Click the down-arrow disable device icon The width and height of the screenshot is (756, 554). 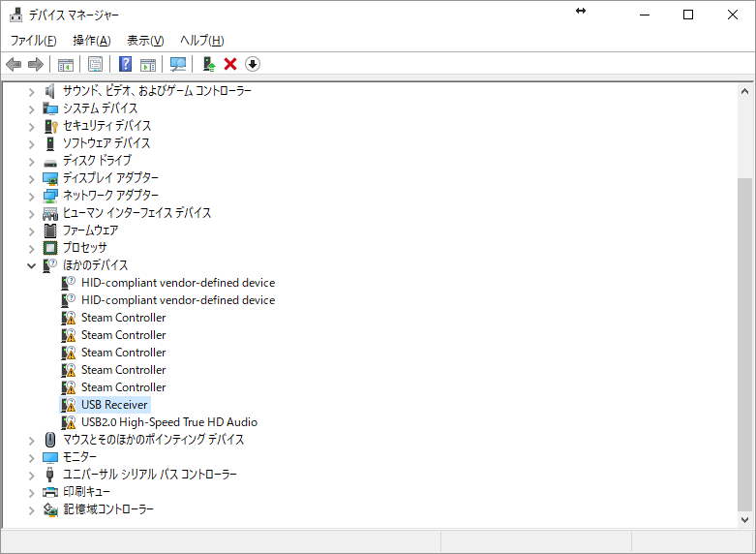click(x=253, y=64)
